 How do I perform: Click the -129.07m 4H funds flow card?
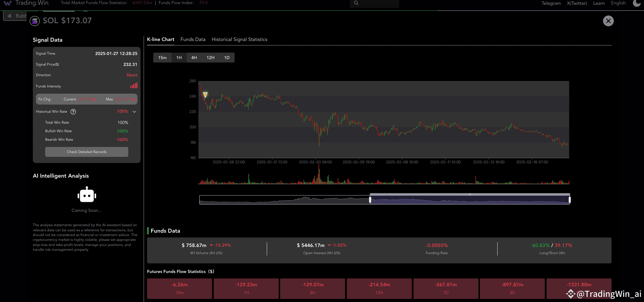[313, 289]
